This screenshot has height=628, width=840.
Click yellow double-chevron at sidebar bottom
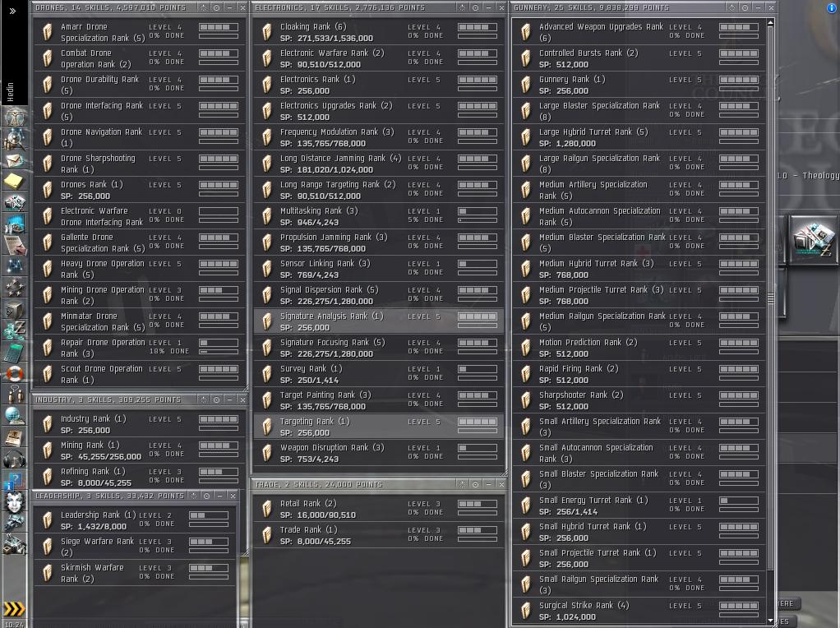point(15,609)
